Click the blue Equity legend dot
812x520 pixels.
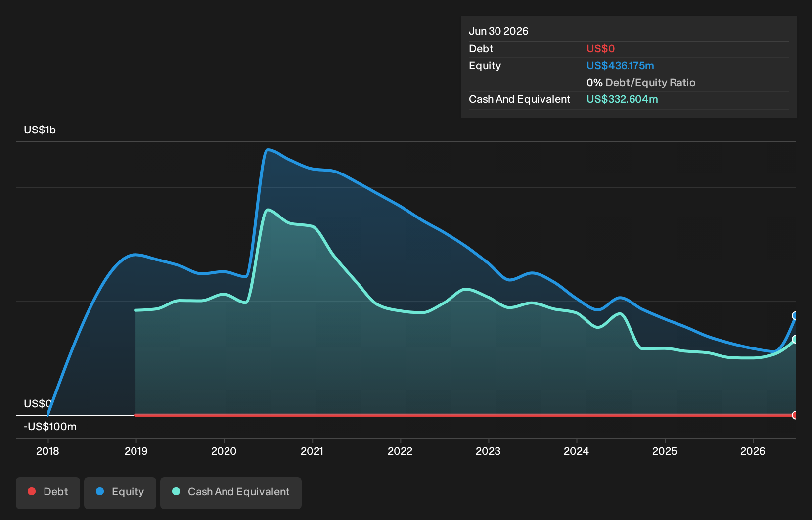click(100, 491)
